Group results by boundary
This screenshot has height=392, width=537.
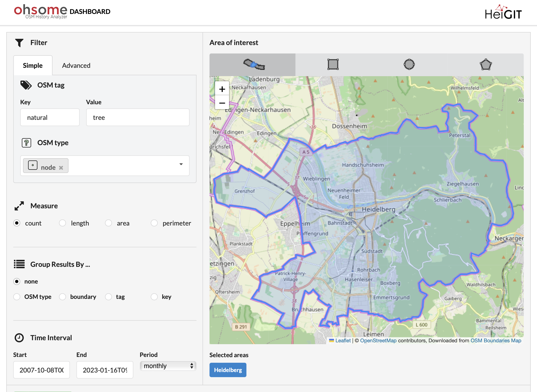coord(63,297)
